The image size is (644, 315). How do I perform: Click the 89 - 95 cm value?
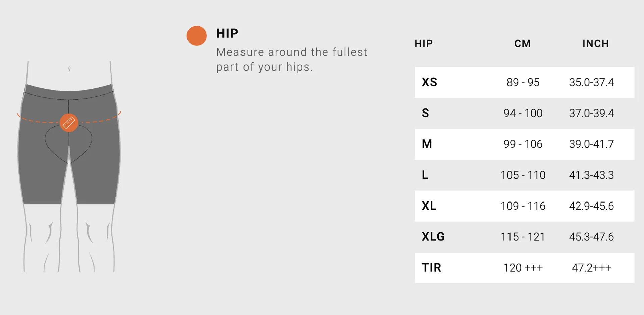tap(523, 82)
